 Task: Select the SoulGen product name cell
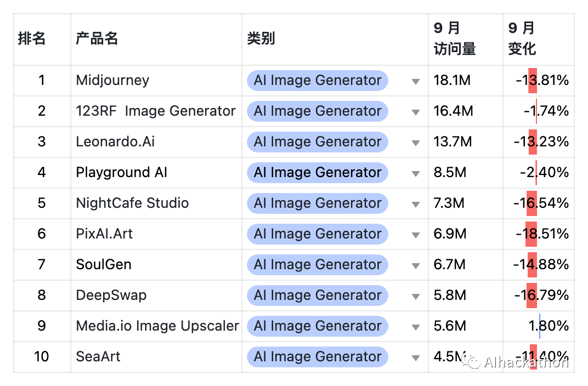[x=156, y=265]
